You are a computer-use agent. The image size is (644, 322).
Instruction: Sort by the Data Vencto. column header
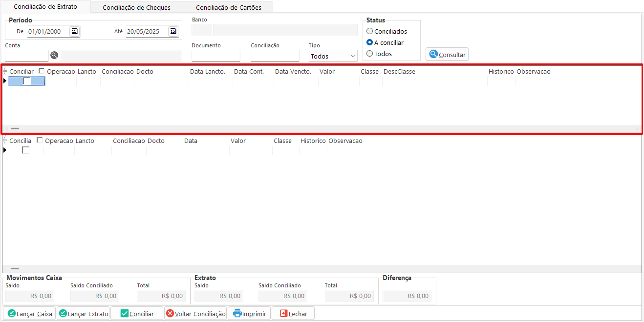pos(293,72)
